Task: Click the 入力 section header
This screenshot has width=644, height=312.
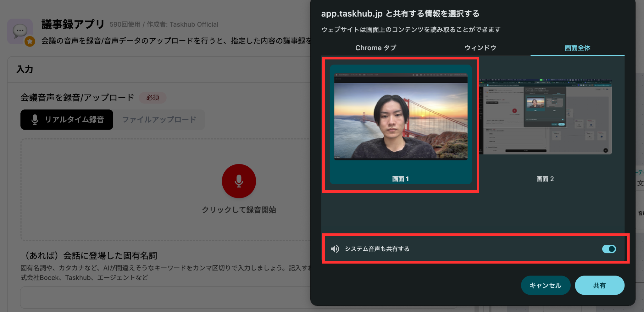Action: [x=25, y=69]
